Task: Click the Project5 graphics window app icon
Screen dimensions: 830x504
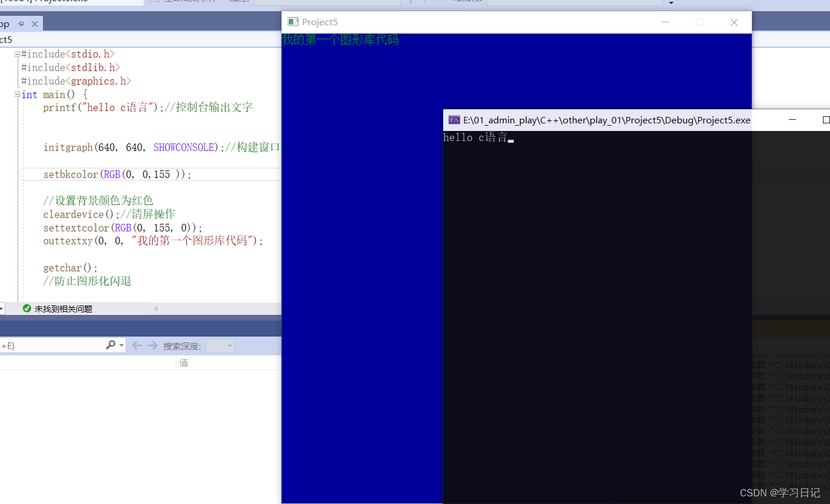Action: (x=293, y=22)
